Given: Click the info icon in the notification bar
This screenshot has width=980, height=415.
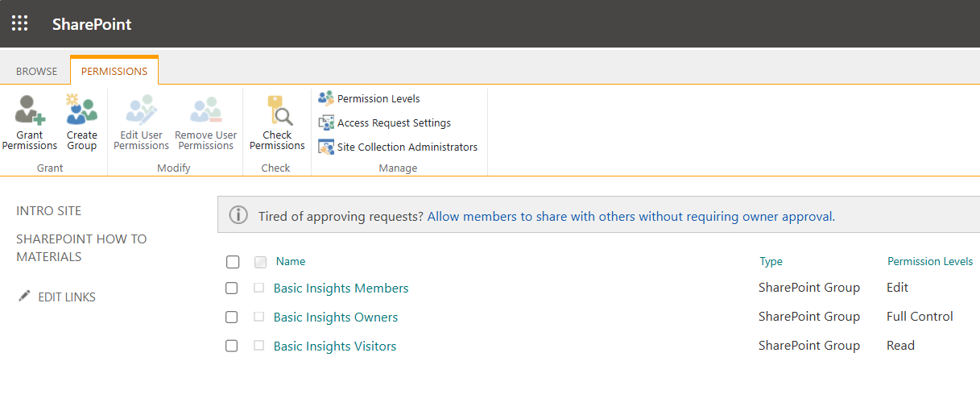Looking at the screenshot, I should pyautogui.click(x=238, y=216).
